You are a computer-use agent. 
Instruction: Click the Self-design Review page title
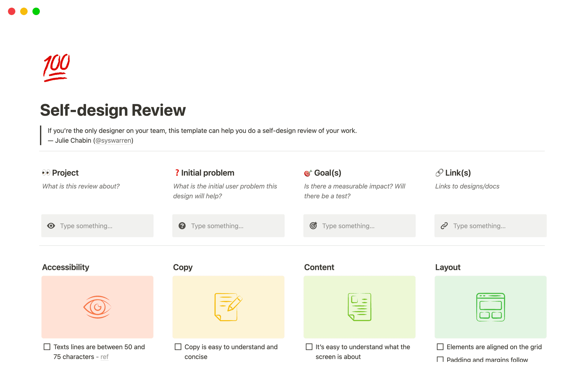click(113, 110)
